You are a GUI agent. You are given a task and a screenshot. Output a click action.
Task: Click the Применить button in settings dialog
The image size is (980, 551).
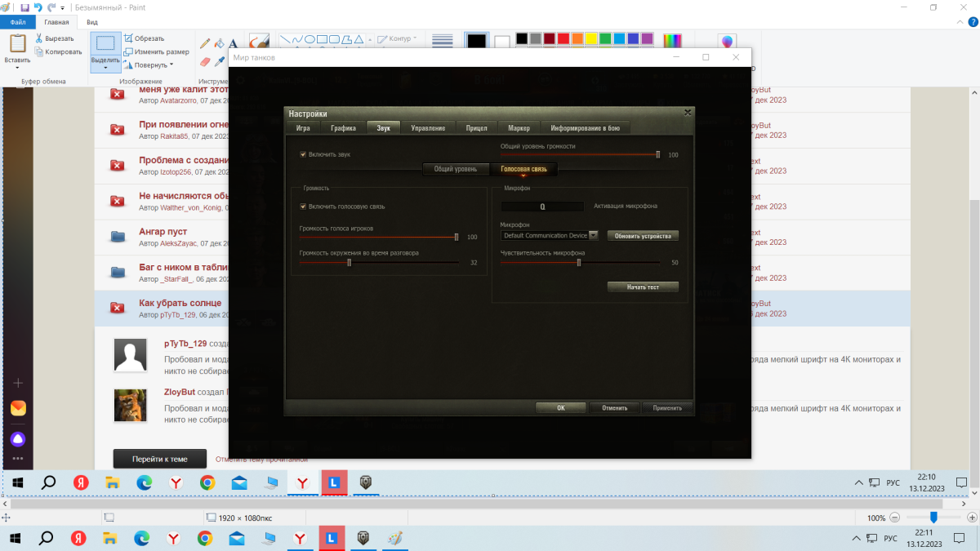point(667,407)
